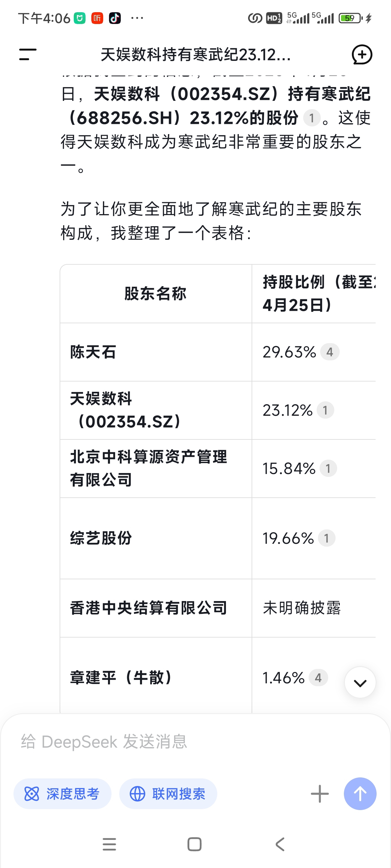Open citation 4 next to 29.63%
The width and height of the screenshot is (391, 868).
pyautogui.click(x=329, y=352)
